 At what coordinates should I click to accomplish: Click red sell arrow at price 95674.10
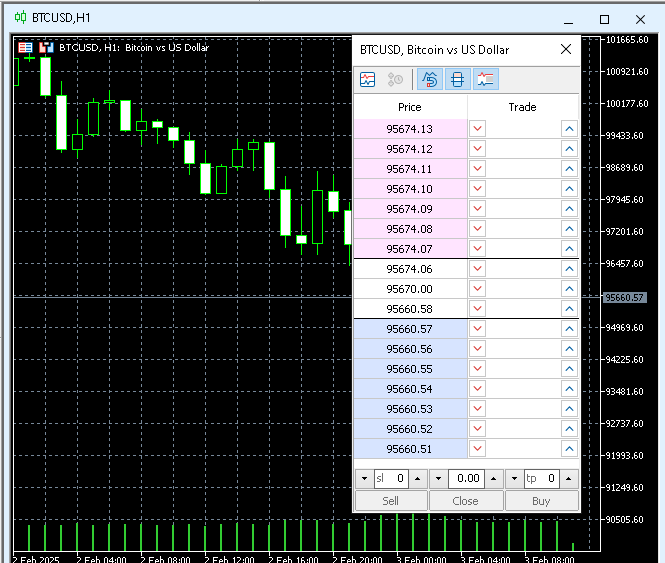[x=478, y=188]
